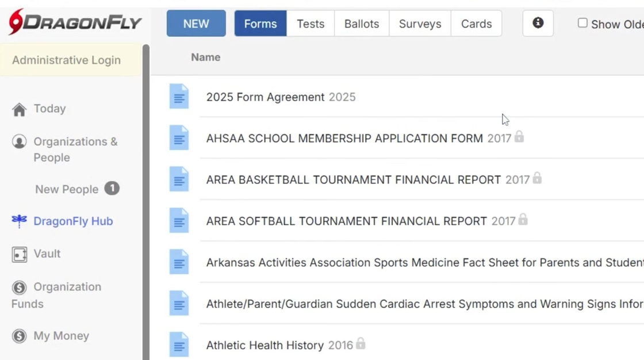The image size is (644, 360).
Task: Open AHSAA School Membership Application Form
Action: click(x=344, y=138)
